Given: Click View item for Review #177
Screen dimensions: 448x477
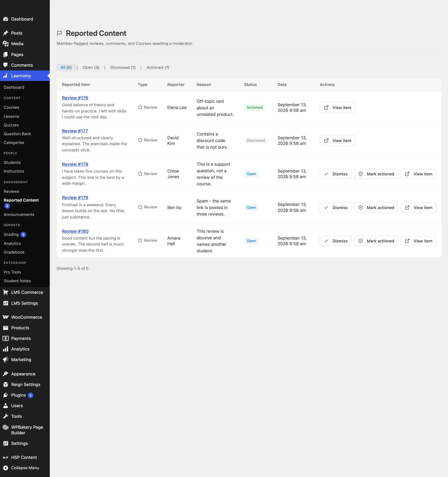Looking at the screenshot, I should [x=337, y=141].
